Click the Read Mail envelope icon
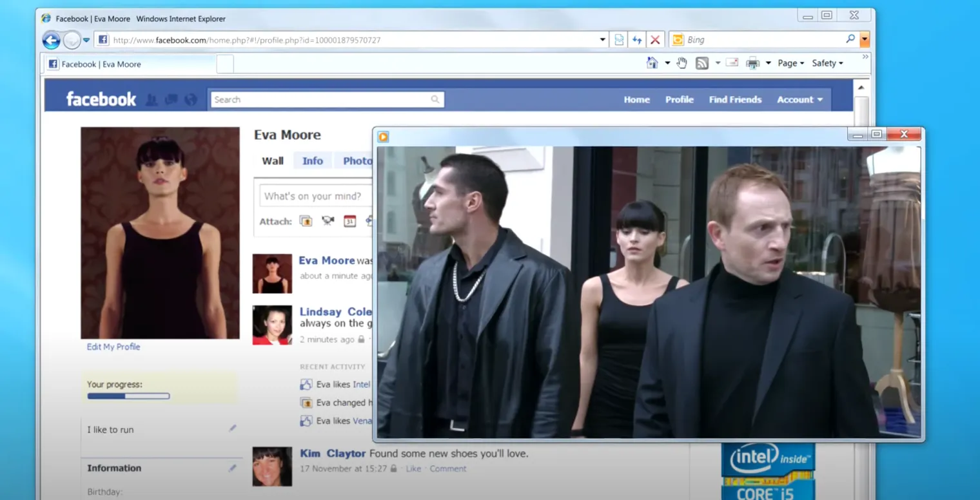This screenshot has width=980, height=500. pos(732,63)
